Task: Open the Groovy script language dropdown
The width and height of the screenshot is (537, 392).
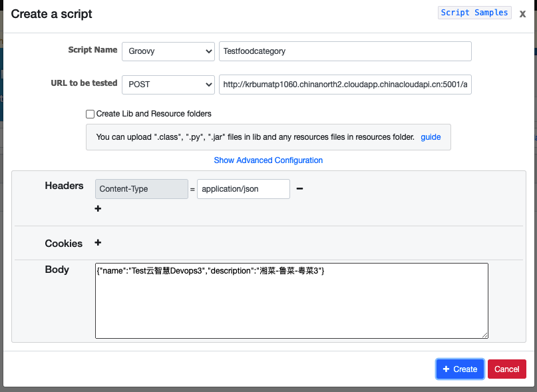Action: click(168, 51)
